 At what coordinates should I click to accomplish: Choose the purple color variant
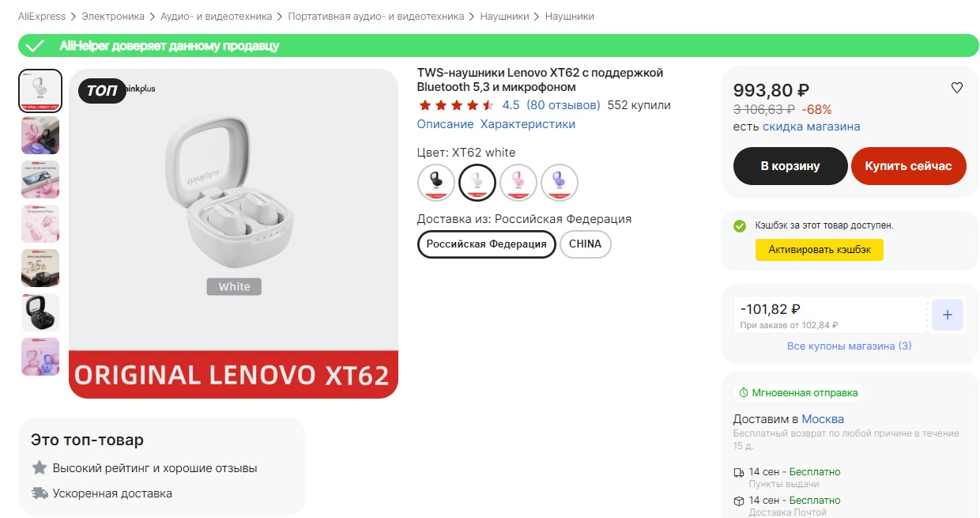pos(559,183)
